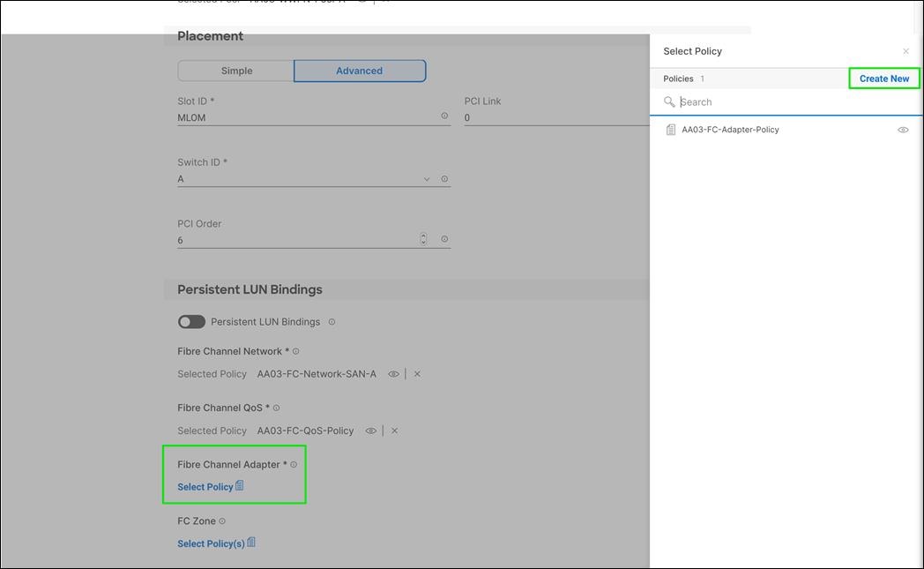
Task: Remove the AA03-FC-Network-SAN-A selected policy
Action: point(417,374)
